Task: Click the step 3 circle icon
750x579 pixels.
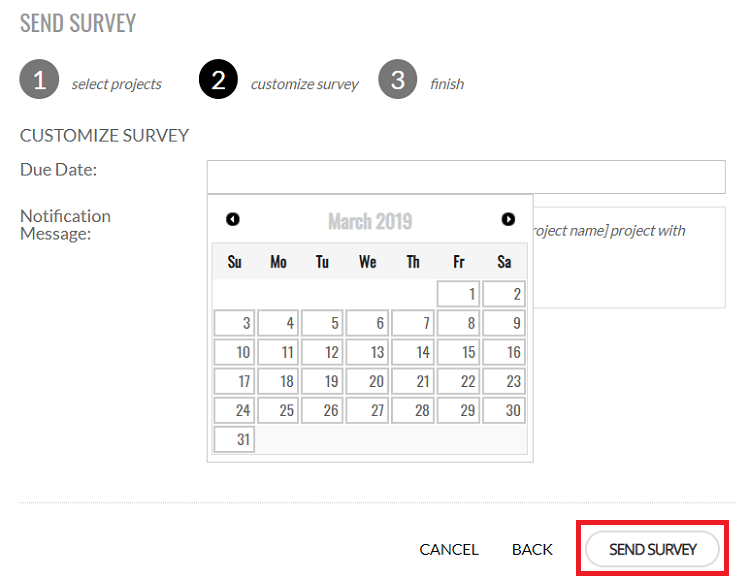Action: [397, 80]
